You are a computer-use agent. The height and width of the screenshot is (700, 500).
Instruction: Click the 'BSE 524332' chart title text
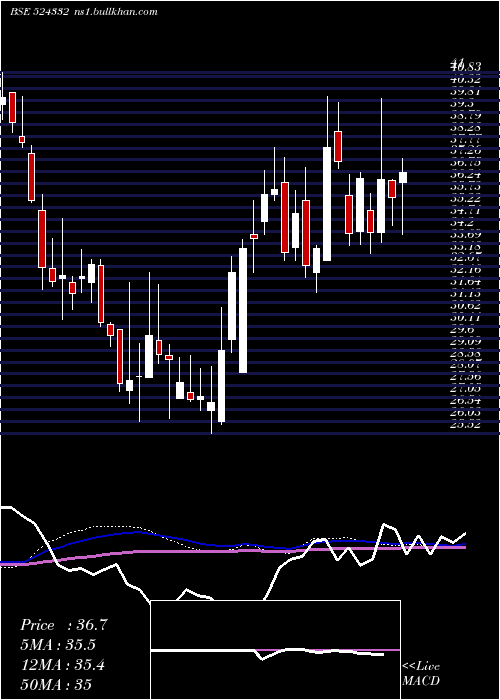pos(39,12)
